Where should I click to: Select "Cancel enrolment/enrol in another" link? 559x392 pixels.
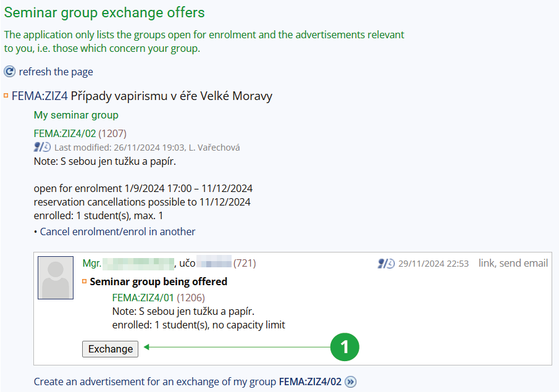coord(117,231)
